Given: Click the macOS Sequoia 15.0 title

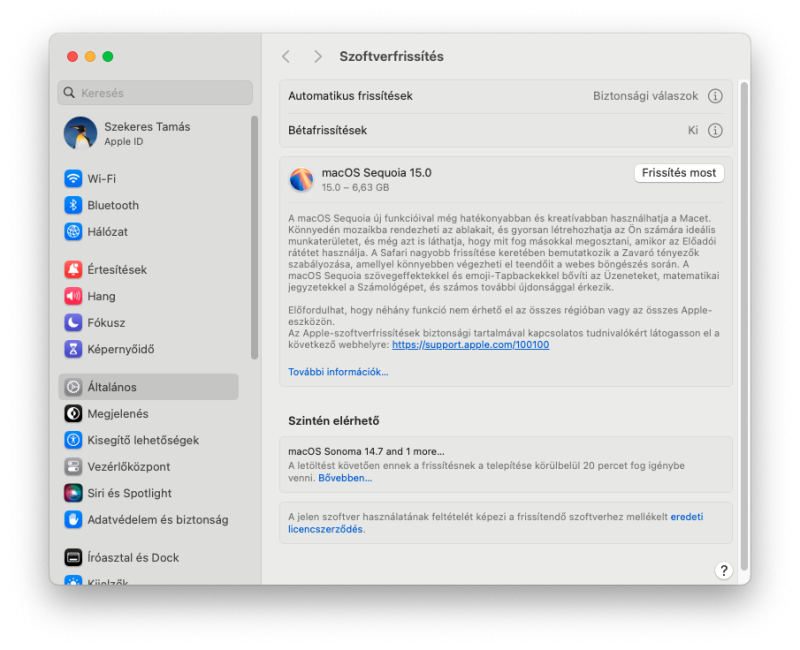Looking at the screenshot, I should tap(377, 173).
